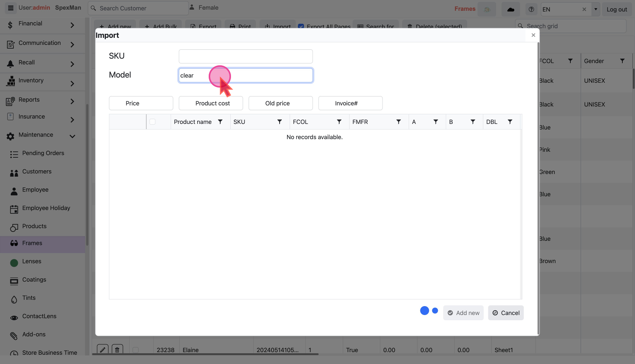
Task: Click the hamburger menu icon
Action: [11, 8]
